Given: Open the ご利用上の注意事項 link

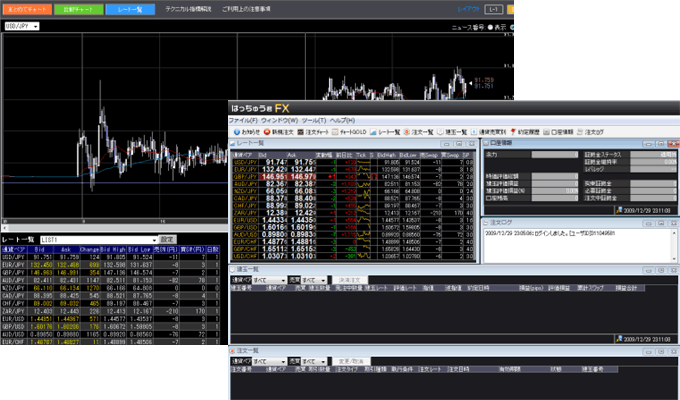Looking at the screenshot, I should pos(246,9).
